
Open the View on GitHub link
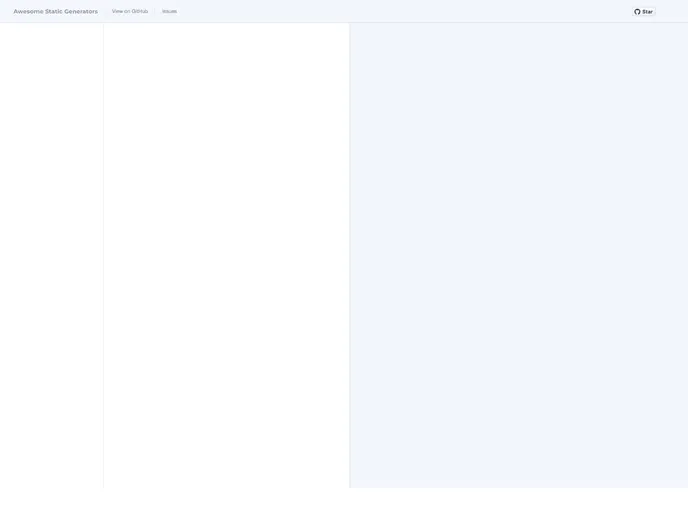(x=130, y=12)
